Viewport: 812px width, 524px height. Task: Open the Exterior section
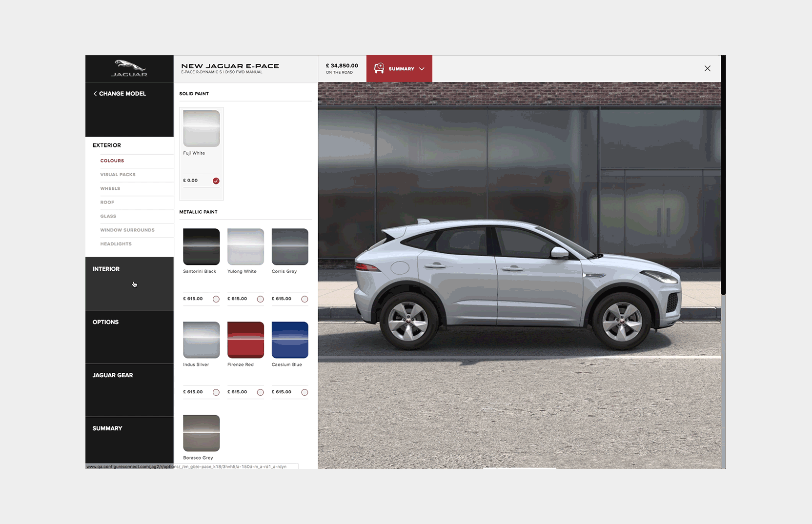pyautogui.click(x=107, y=145)
